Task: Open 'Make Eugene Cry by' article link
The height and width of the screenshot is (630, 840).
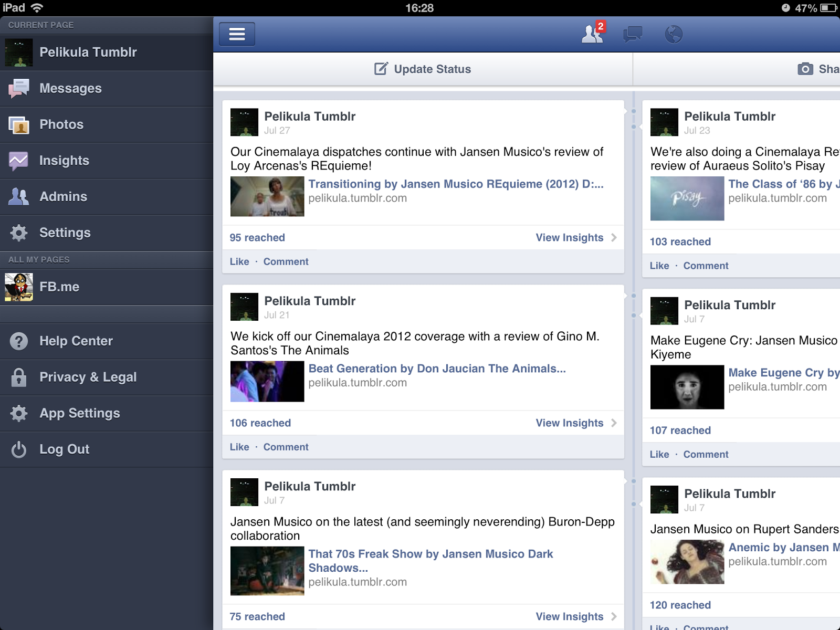Action: [784, 372]
